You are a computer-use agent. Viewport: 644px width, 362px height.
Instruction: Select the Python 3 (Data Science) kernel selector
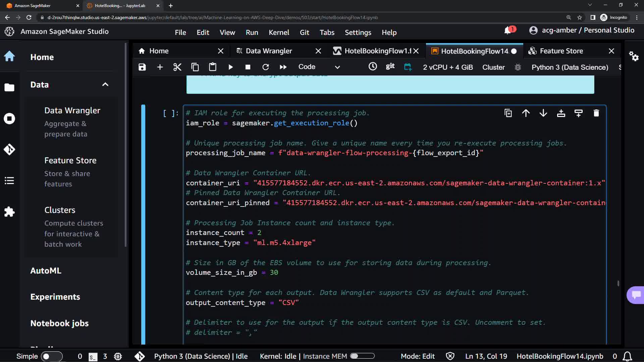pyautogui.click(x=570, y=67)
